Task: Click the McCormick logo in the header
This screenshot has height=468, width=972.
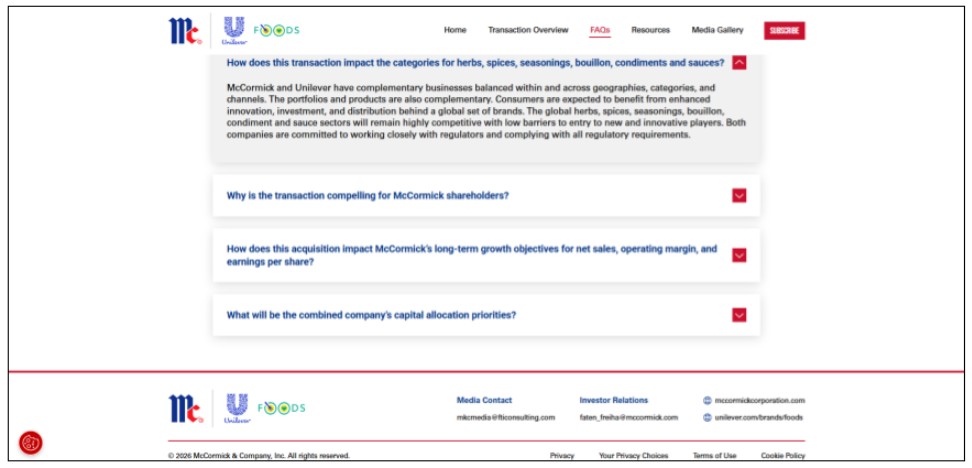Action: point(185,31)
